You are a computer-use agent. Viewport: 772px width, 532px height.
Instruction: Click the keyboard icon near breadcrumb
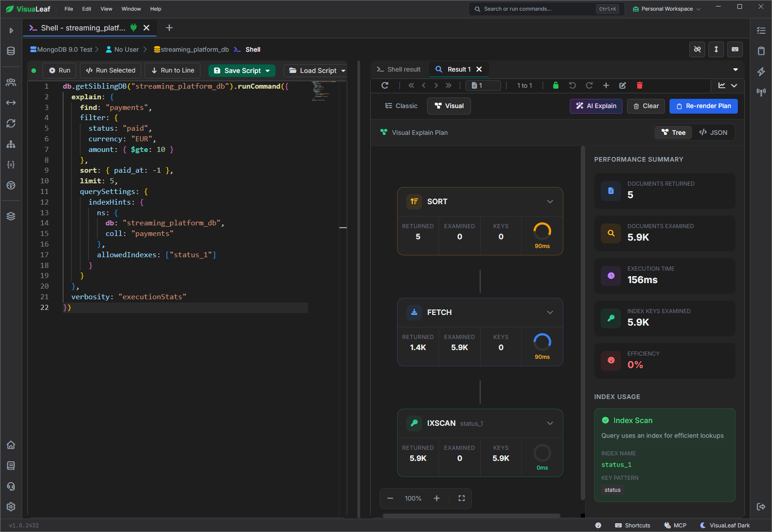click(x=735, y=49)
